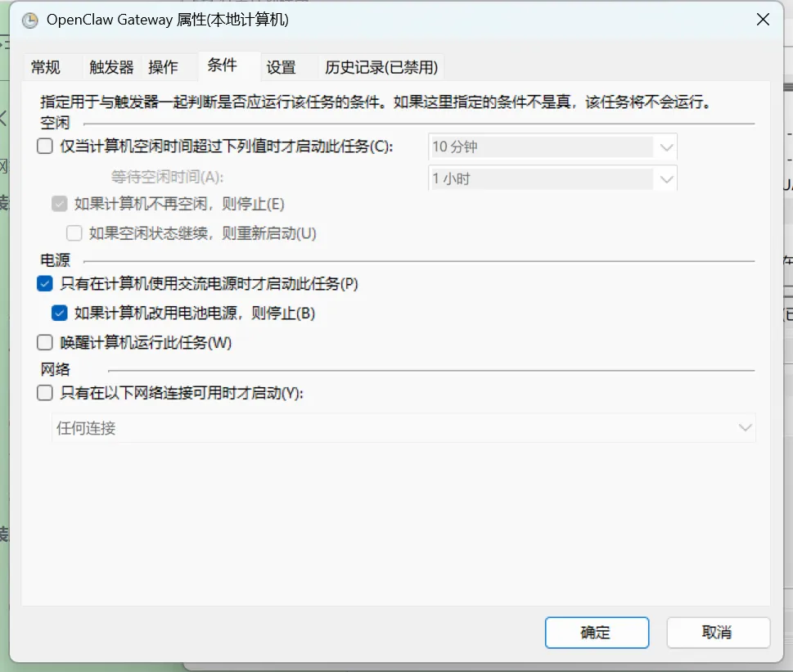Click the OpenClaw Gateway 属性 window title
This screenshot has width=793, height=672.
click(168, 20)
